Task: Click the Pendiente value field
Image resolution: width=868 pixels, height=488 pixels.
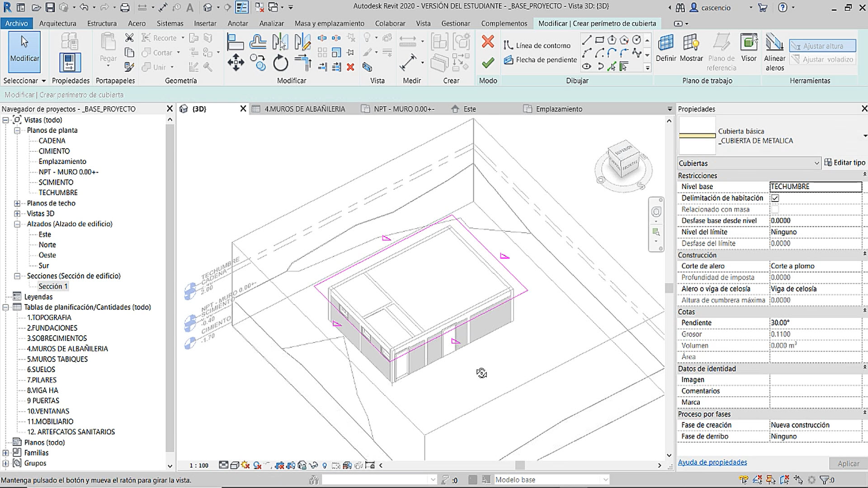Action: coord(815,323)
